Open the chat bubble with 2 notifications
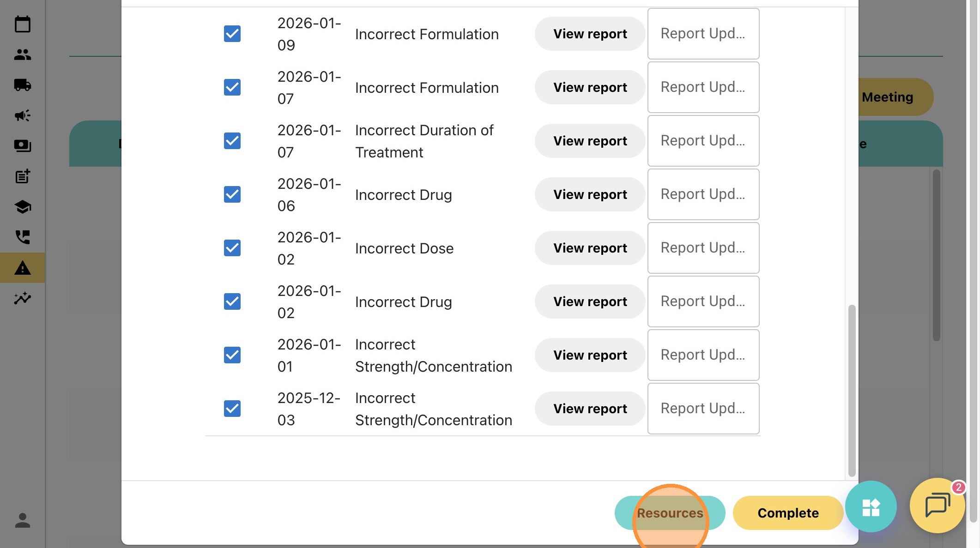 click(937, 506)
